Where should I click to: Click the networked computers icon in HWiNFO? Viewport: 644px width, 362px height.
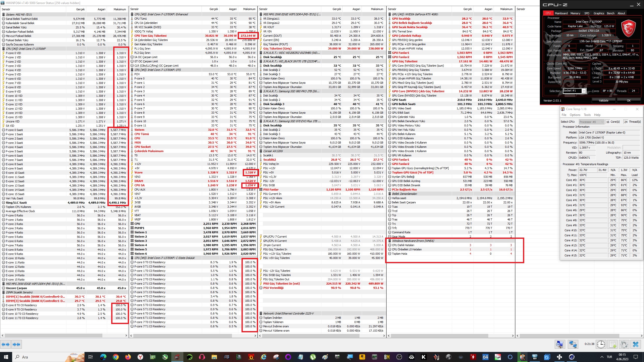[x=573, y=344]
